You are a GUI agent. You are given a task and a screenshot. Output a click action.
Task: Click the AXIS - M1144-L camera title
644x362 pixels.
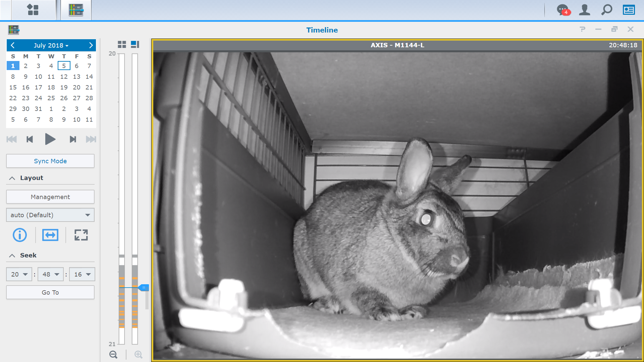[x=397, y=45]
